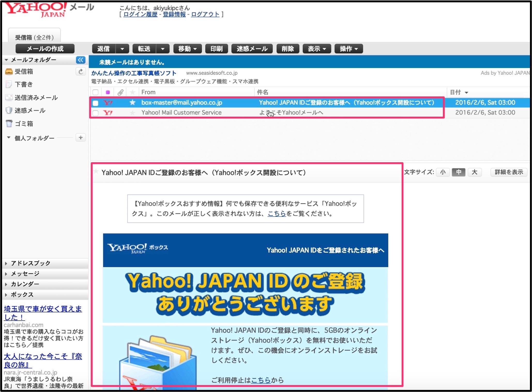Click the 詳細を表示 details button
Image resolution: width=532 pixels, height=392 pixels.
pyautogui.click(x=509, y=172)
